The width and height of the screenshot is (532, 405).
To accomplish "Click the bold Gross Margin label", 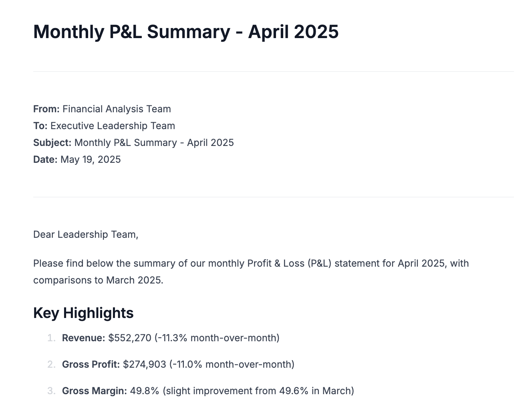I will point(94,391).
